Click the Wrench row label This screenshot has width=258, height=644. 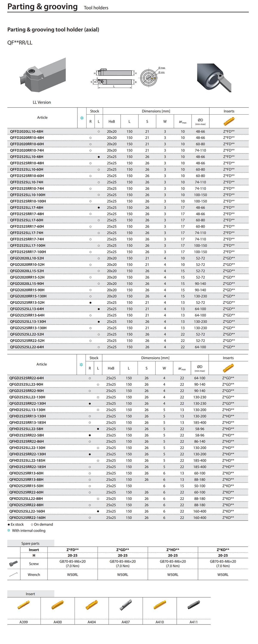click(x=34, y=575)
